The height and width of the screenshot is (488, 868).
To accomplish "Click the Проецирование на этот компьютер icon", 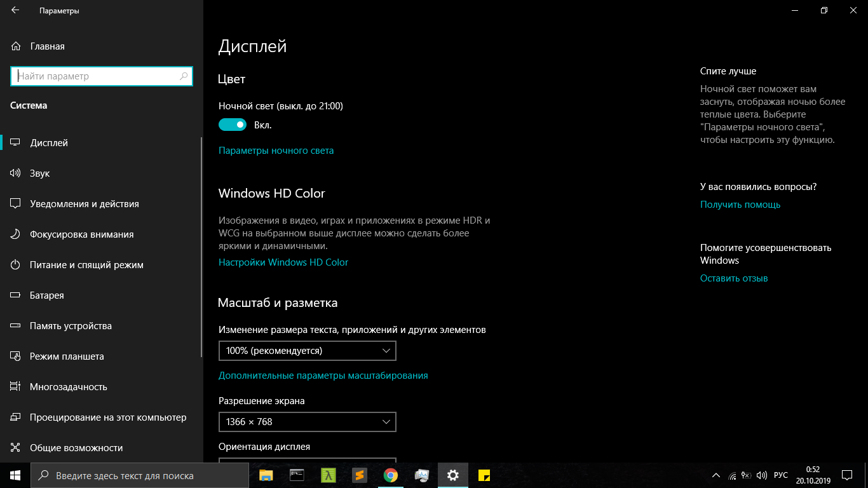I will (x=16, y=417).
